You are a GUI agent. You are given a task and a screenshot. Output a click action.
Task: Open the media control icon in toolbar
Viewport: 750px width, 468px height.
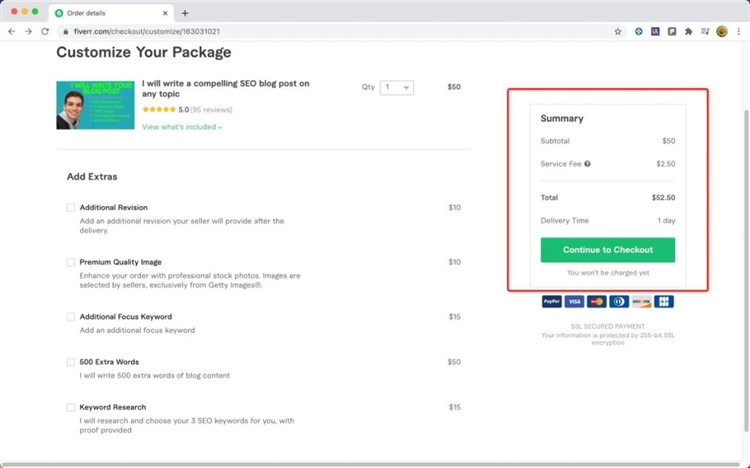coord(705,31)
